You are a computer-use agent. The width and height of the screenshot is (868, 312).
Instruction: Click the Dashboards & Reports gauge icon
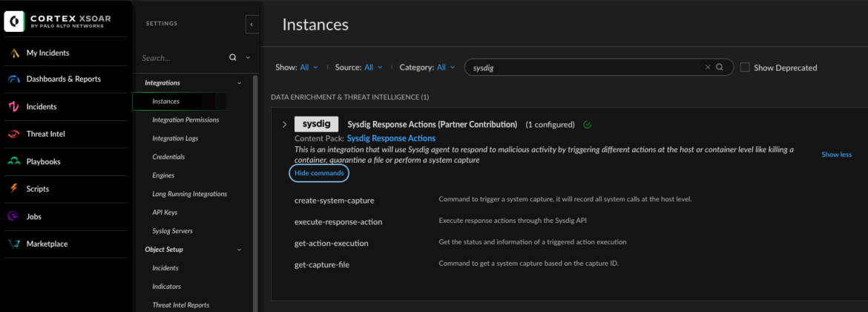pyautogui.click(x=14, y=79)
